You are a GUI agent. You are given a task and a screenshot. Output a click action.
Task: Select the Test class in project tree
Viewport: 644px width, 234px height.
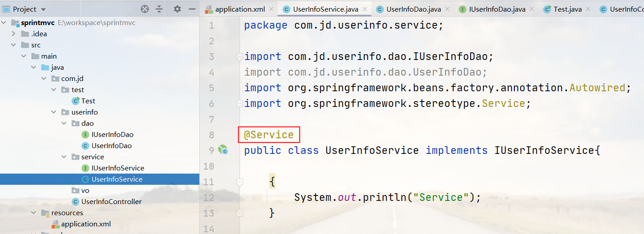click(x=88, y=101)
